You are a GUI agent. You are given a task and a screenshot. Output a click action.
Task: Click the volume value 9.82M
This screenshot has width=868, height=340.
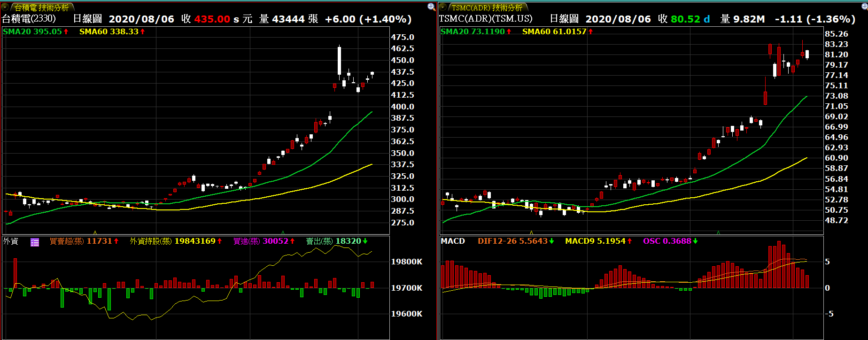click(749, 19)
